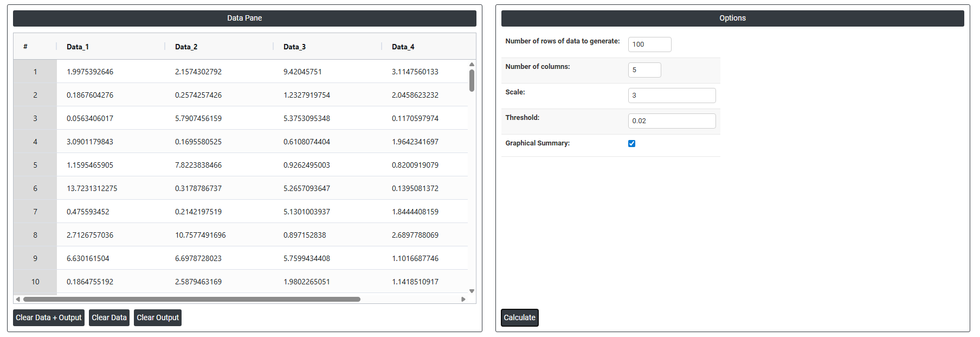Click the Data_2 cell 10.7577491696
The height and width of the screenshot is (337, 980).
coord(200,235)
